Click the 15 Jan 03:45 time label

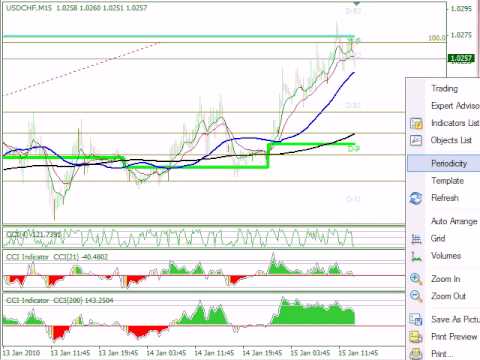(310, 353)
